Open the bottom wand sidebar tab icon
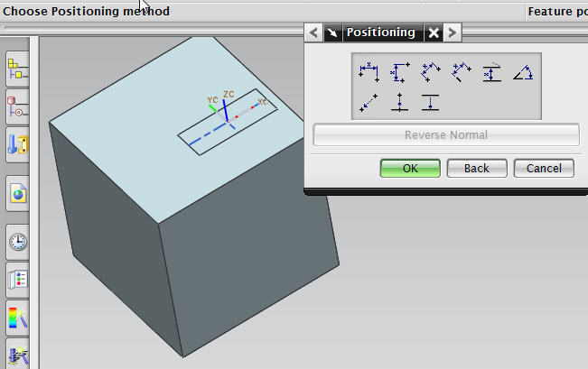 [x=18, y=354]
